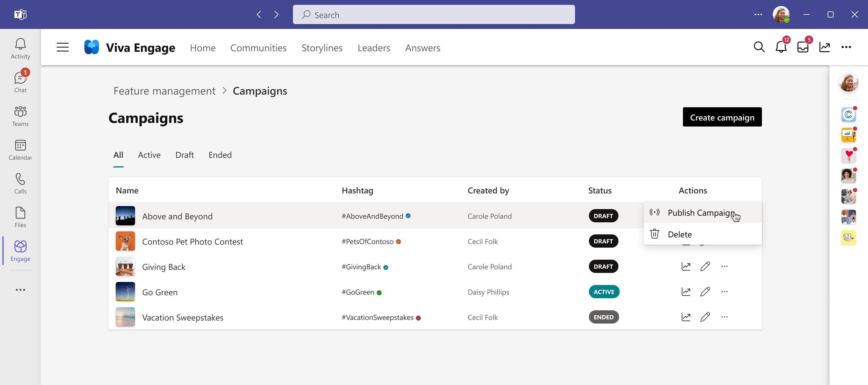Select the Active campaigns filter tab

pos(149,155)
